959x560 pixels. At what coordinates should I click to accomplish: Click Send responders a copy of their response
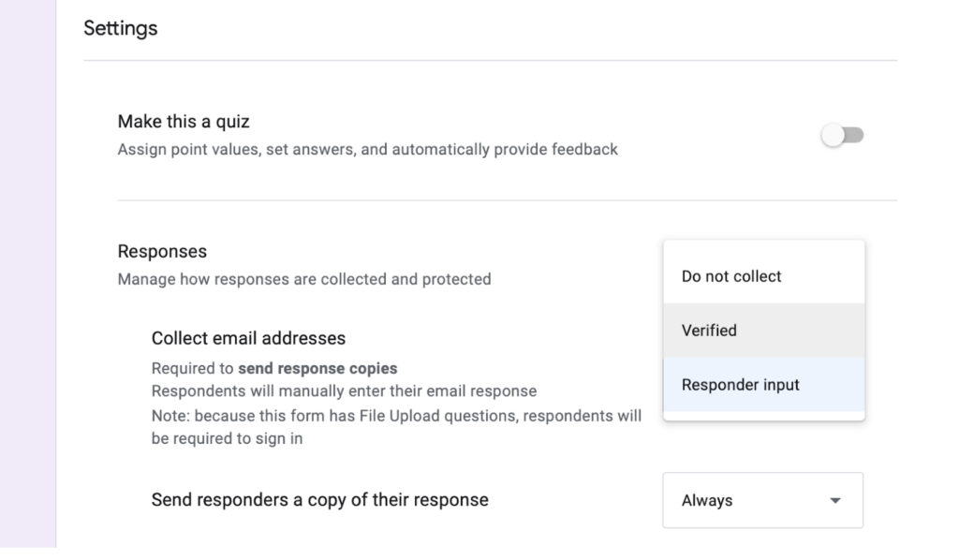point(319,500)
